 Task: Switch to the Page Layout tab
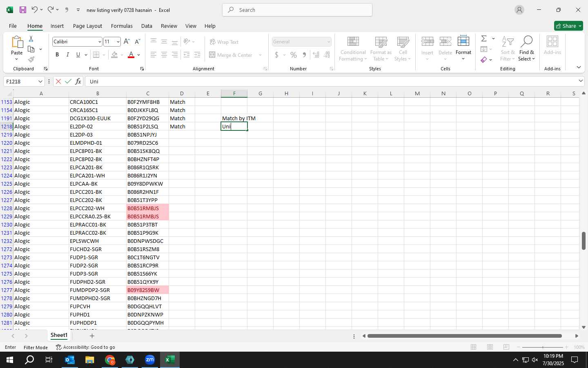pos(87,26)
